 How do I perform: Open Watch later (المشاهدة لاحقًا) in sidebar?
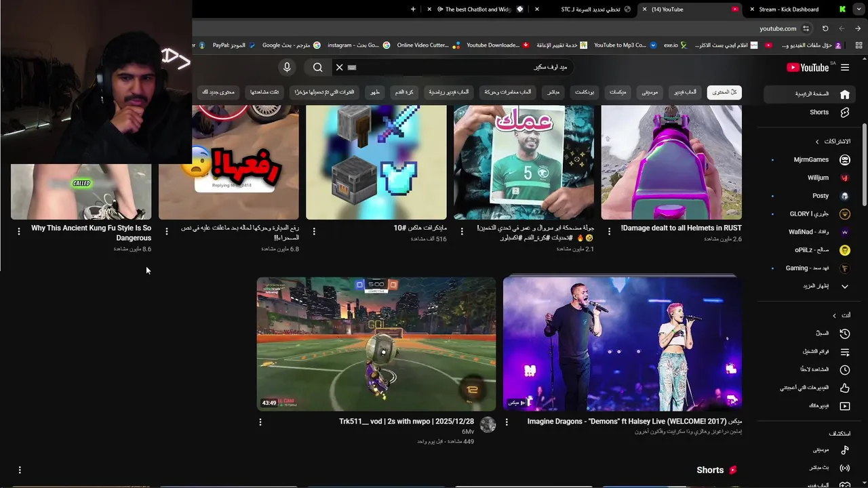pos(810,370)
